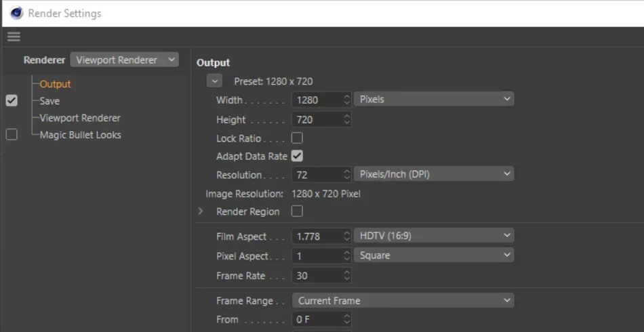This screenshot has height=332, width=644.
Task: Select Magic Bullet Looks in the tree
Action: tap(80, 135)
